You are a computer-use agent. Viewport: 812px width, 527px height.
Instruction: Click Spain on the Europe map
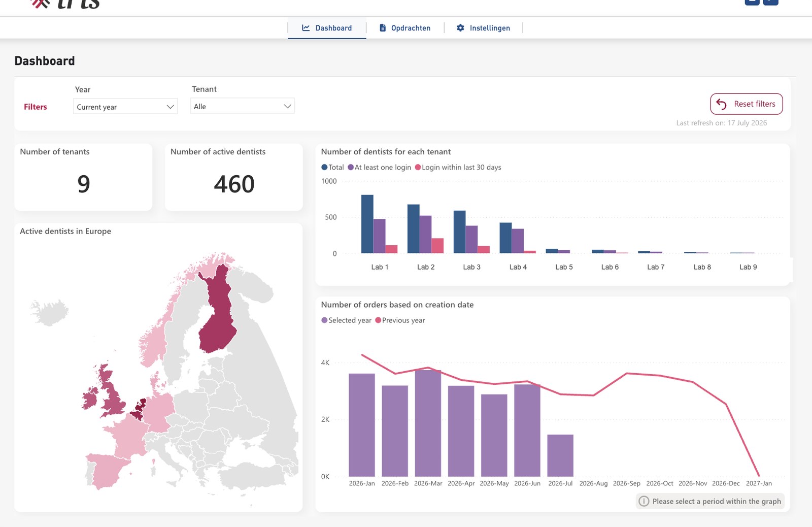tap(106, 470)
